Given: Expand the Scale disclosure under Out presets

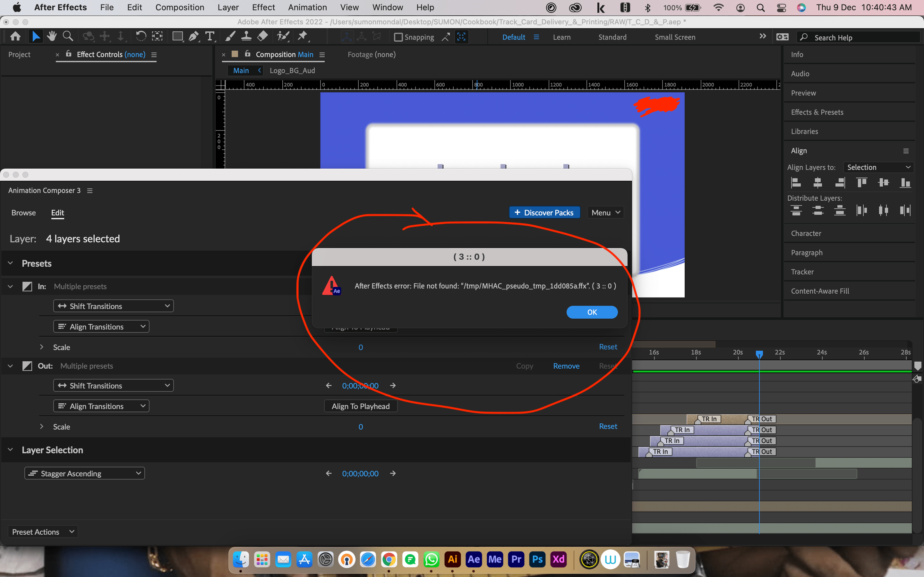Looking at the screenshot, I should pyautogui.click(x=42, y=426).
